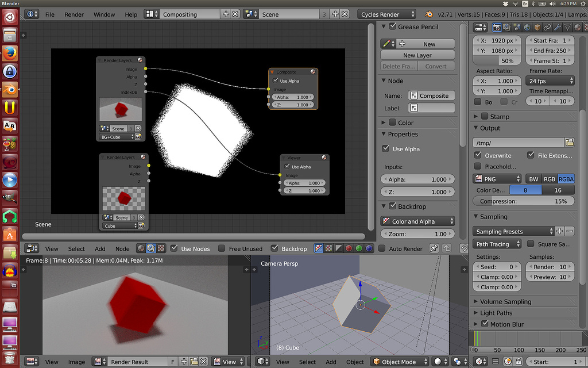Image resolution: width=588 pixels, height=368 pixels.
Task: Select RGBA color mode button
Action: [566, 179]
